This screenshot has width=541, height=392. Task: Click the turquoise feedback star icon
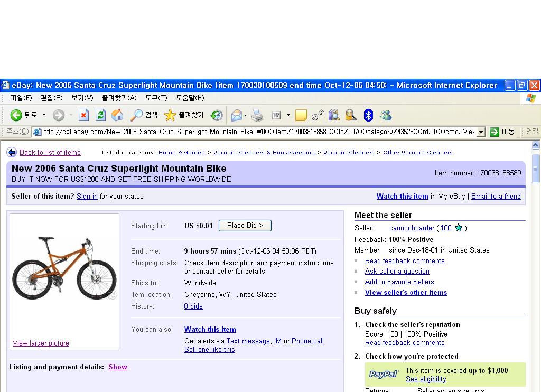(x=459, y=228)
